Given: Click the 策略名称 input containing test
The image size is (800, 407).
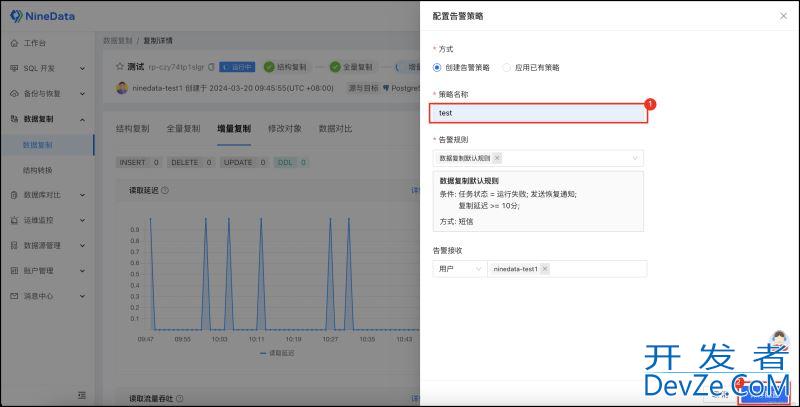Looking at the screenshot, I should click(x=538, y=113).
